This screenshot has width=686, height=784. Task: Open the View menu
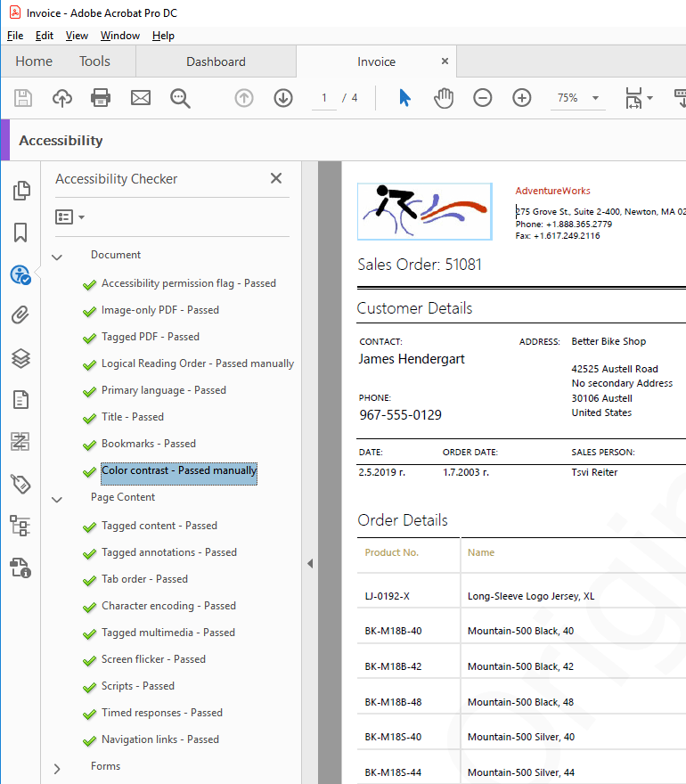[x=77, y=36]
